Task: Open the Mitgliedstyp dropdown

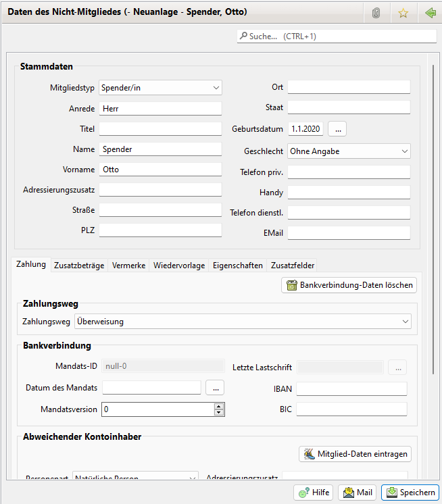Action: pyautogui.click(x=160, y=88)
